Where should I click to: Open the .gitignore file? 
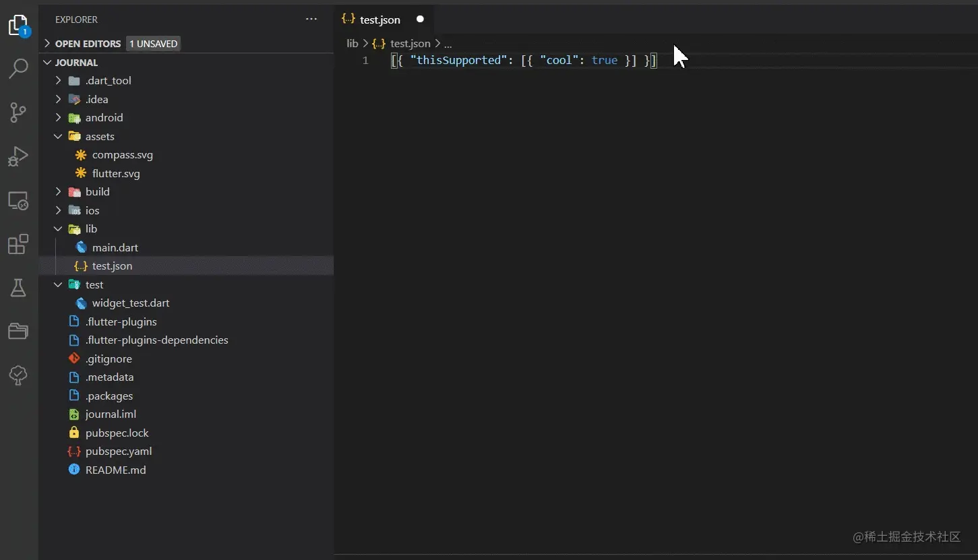tap(109, 359)
